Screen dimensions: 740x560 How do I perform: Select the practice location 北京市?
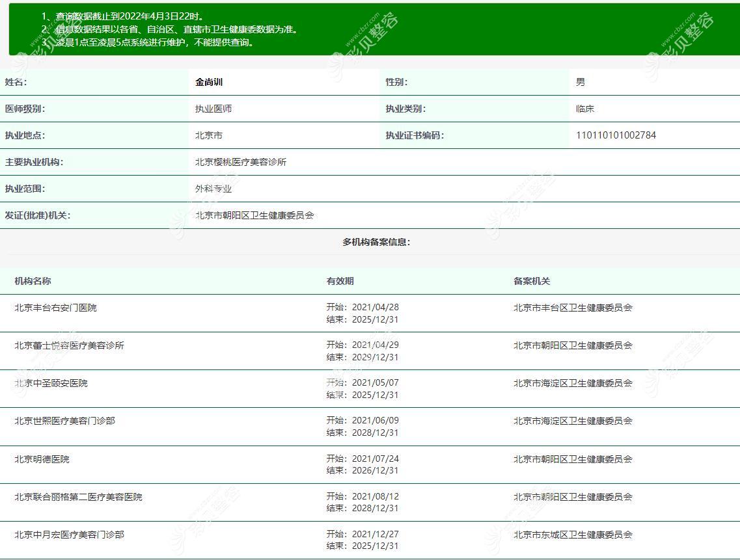pos(209,135)
